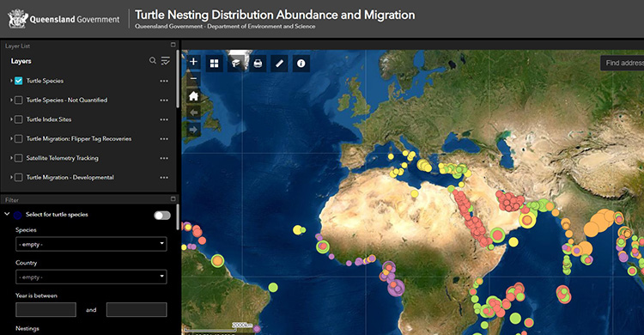Go to next map extent arrow
This screenshot has height=335, width=644.
(193, 130)
